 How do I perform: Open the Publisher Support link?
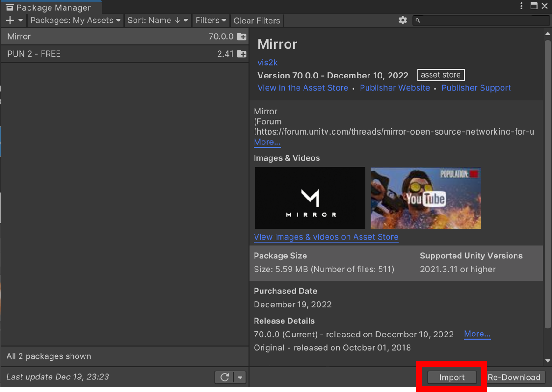click(476, 88)
